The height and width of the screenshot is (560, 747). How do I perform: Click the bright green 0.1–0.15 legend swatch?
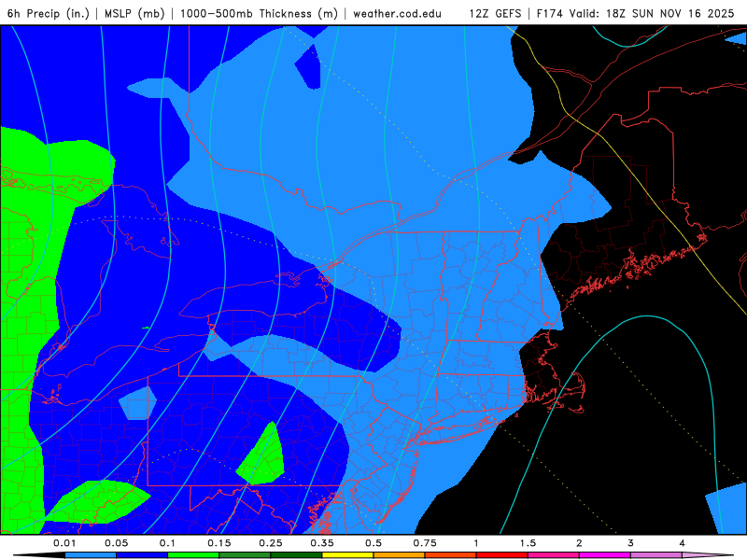(193, 555)
